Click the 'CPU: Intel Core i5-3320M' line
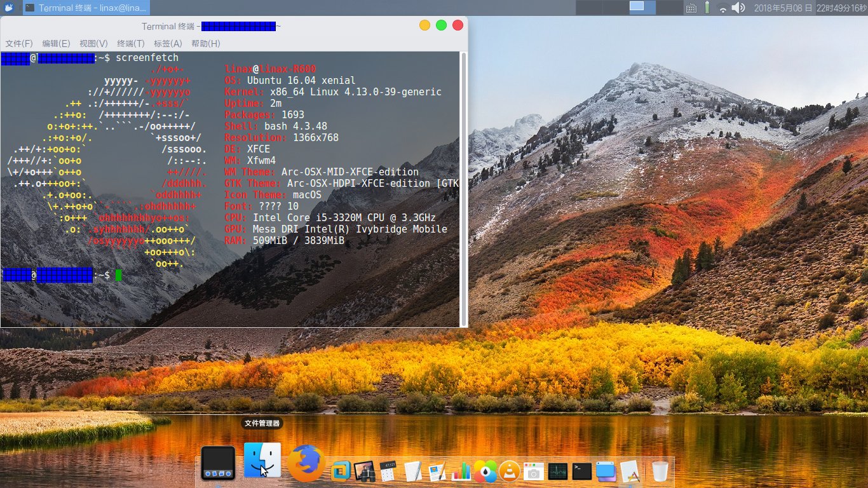 [330, 218]
